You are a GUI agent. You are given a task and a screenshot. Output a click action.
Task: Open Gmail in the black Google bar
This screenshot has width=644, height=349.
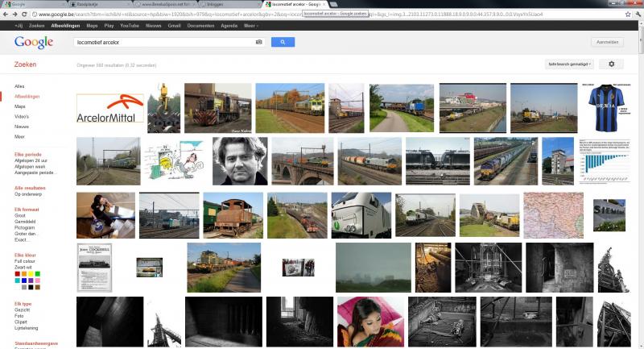click(174, 26)
